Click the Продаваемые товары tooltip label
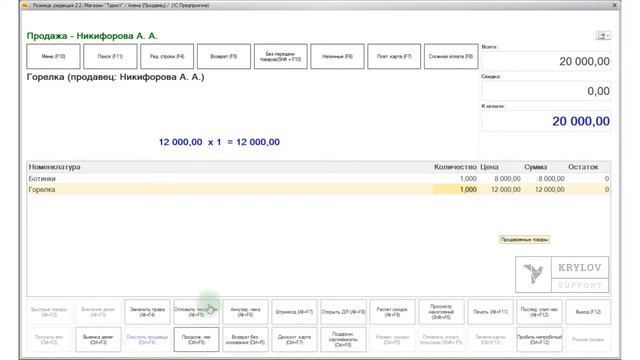This screenshot has width=640, height=360. point(524,240)
